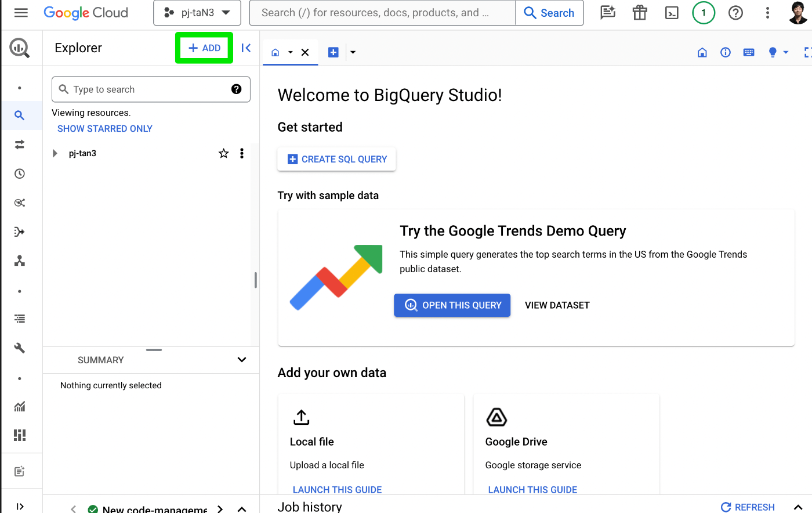This screenshot has width=812, height=513.
Task: Open the wrench sidebar icon
Action: [x=20, y=348]
